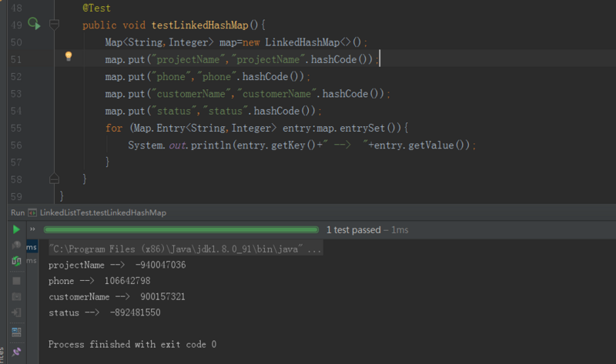Click the Run tool window label
Viewport: 616px width, 364px height.
click(x=17, y=212)
